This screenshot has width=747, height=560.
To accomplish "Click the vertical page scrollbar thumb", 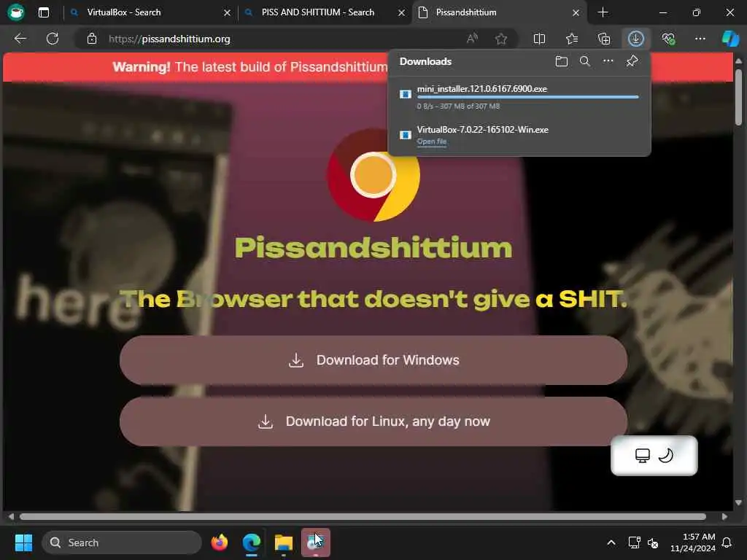I will tap(738, 98).
